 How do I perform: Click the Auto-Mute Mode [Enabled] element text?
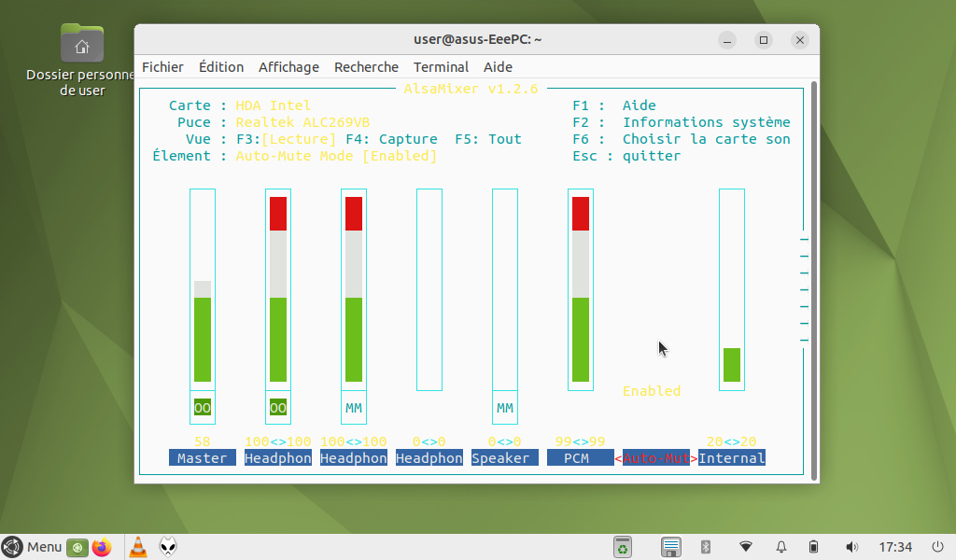coord(336,156)
